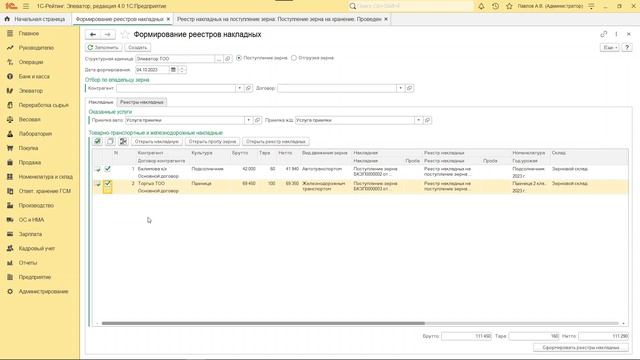Image resolution: width=640 pixels, height=360 pixels.
Task: Expand Приемка ж.д. service dropdown
Action: tap(418, 120)
